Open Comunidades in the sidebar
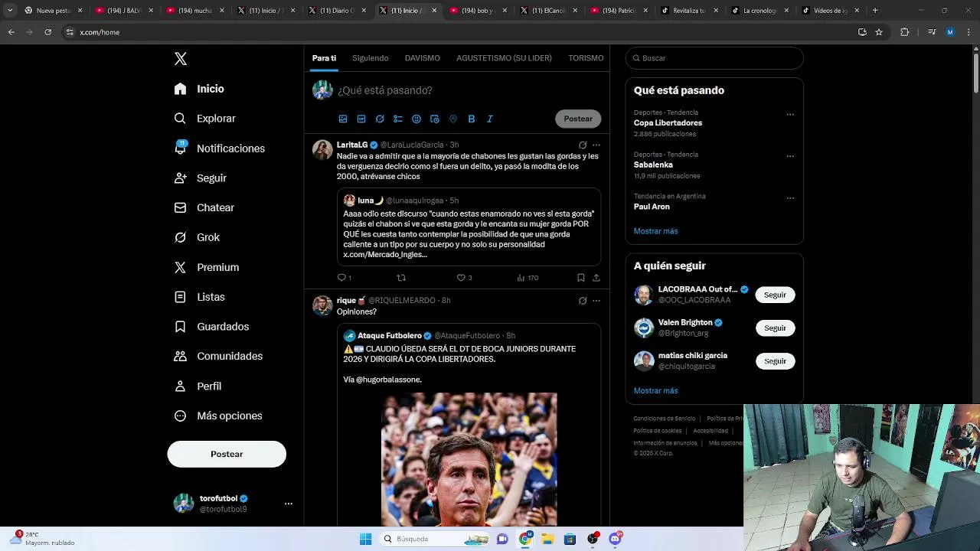This screenshot has height=551, width=980. [218, 356]
